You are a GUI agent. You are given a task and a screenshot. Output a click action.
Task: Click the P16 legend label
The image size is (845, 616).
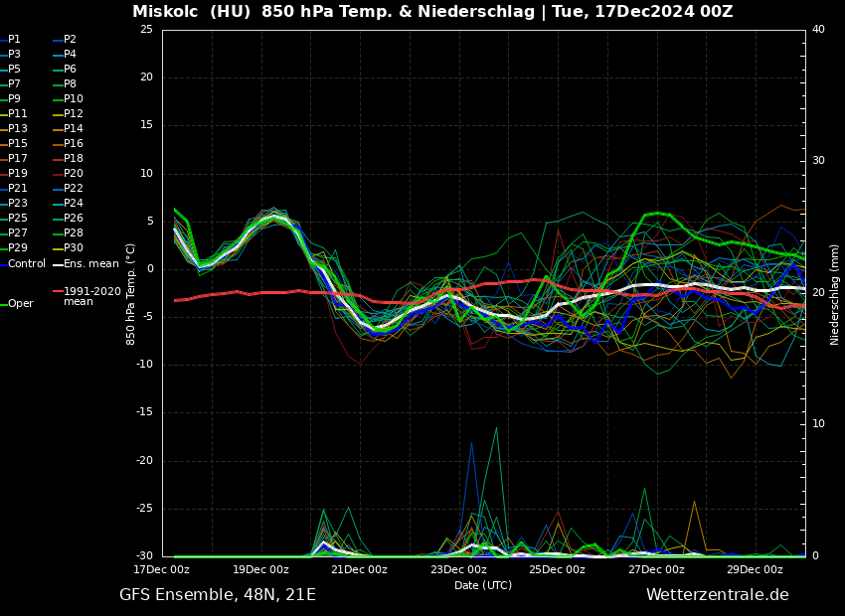[x=73, y=144]
